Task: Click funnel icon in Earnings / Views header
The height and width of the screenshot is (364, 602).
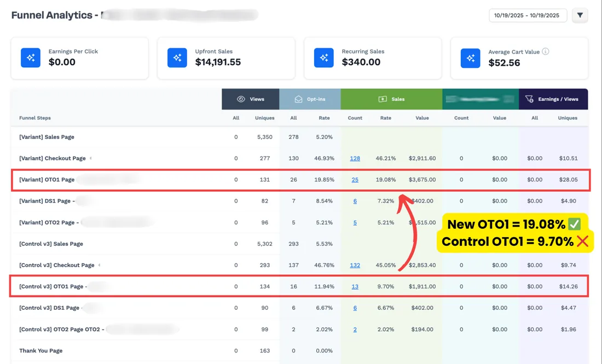Action: pyautogui.click(x=529, y=99)
